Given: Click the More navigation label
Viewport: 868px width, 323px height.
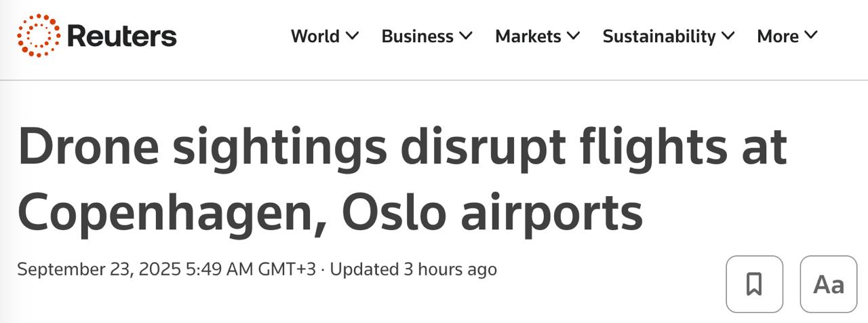Looking at the screenshot, I should point(778,36).
